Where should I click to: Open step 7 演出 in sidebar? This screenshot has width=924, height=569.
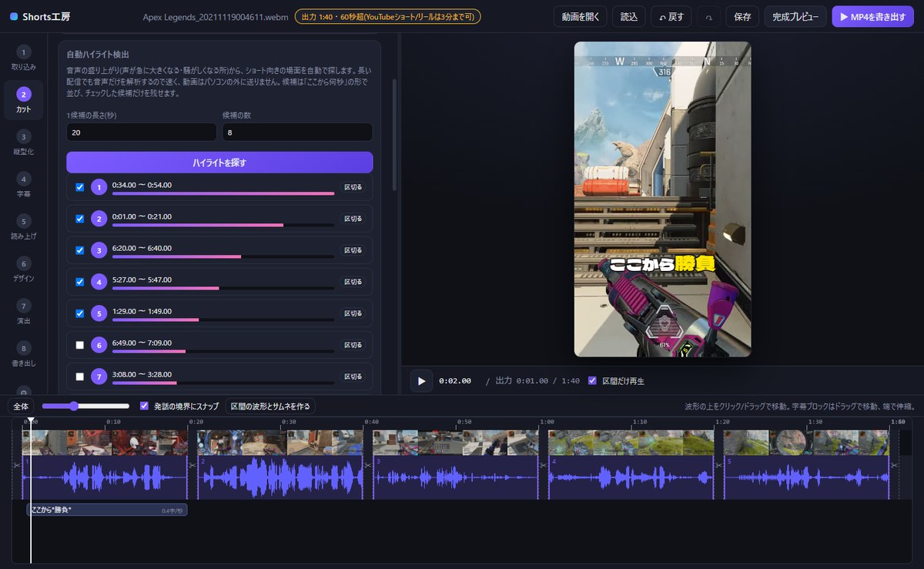[23, 312]
